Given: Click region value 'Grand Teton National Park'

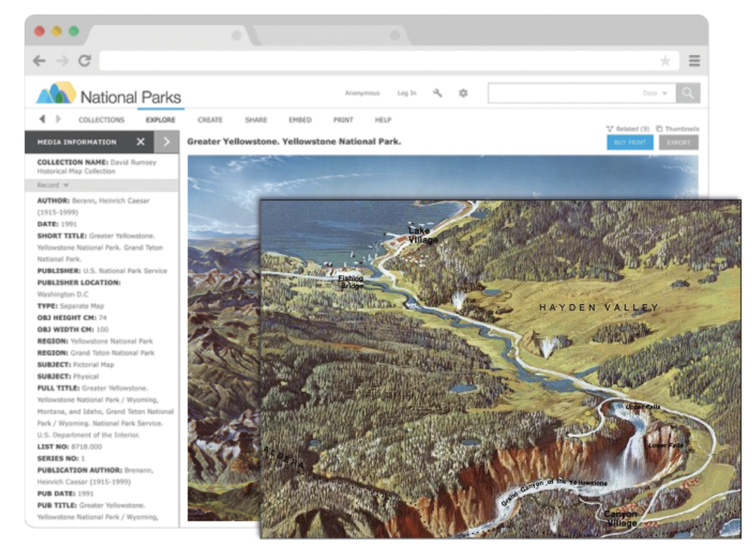Looking at the screenshot, I should pyautogui.click(x=113, y=353).
